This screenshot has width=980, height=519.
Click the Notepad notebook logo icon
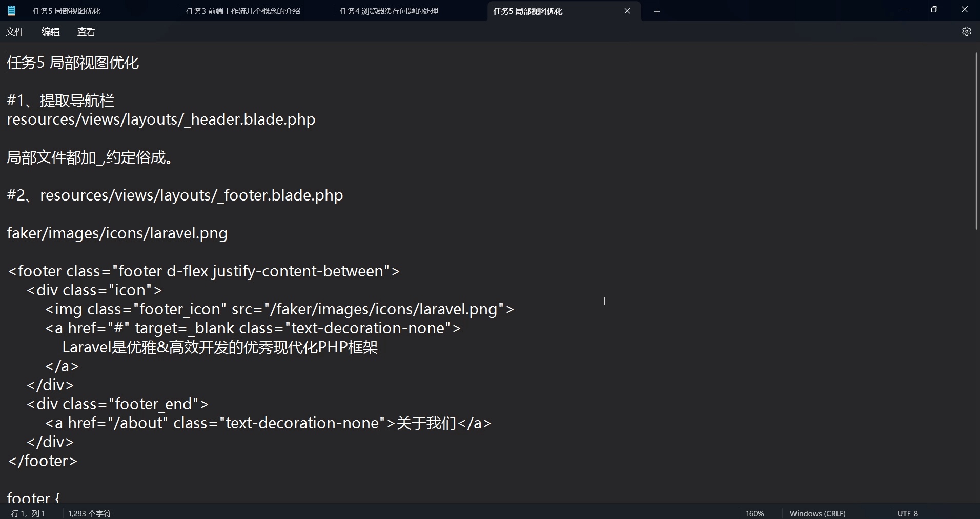11,10
